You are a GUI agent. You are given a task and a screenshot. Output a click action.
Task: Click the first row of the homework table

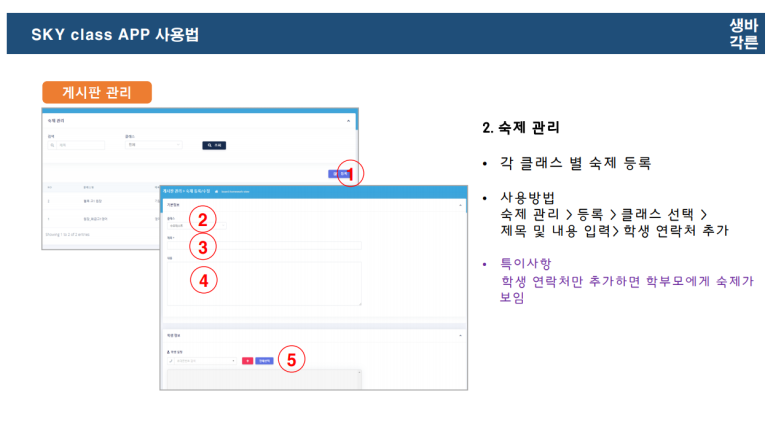point(102,201)
